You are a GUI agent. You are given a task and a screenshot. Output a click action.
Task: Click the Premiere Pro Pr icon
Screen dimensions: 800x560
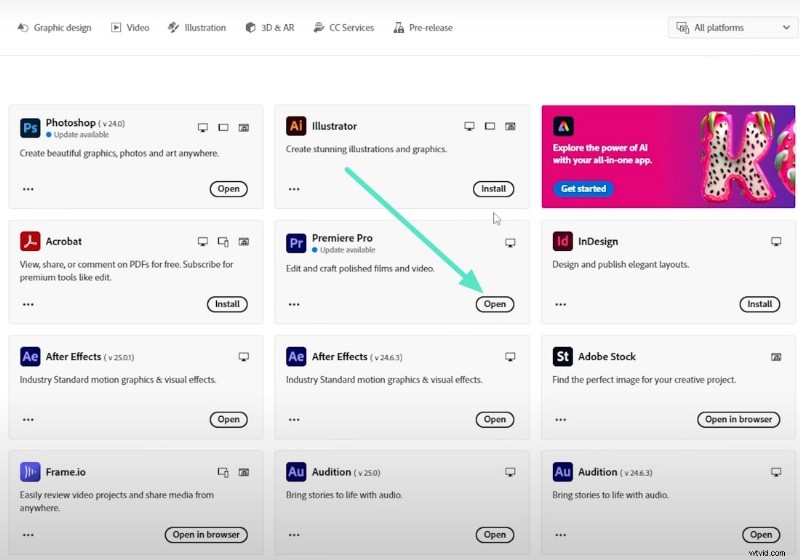coord(296,243)
